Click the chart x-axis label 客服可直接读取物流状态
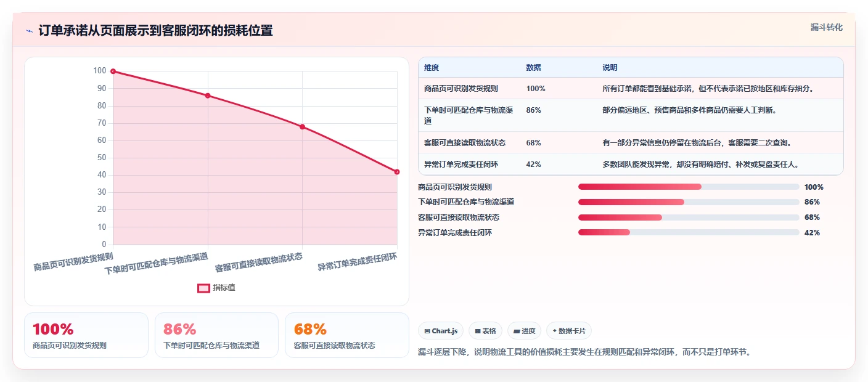 click(x=259, y=263)
